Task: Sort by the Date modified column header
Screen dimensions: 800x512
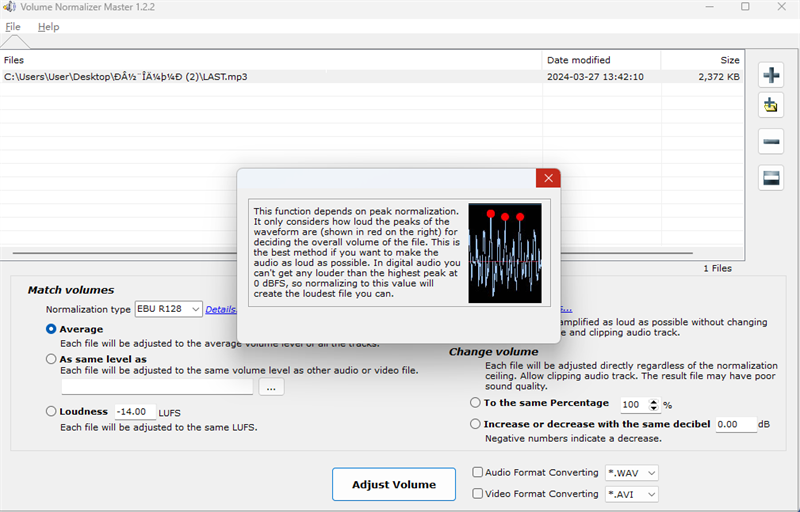Action: coord(602,60)
